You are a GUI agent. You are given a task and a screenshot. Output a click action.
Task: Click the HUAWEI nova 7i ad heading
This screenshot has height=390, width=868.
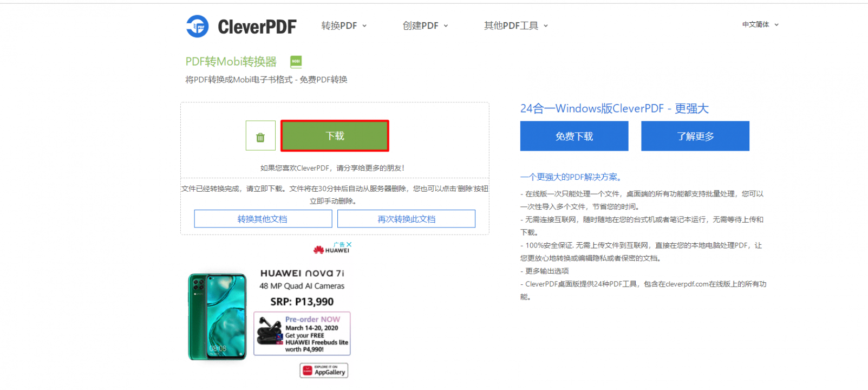[302, 273]
